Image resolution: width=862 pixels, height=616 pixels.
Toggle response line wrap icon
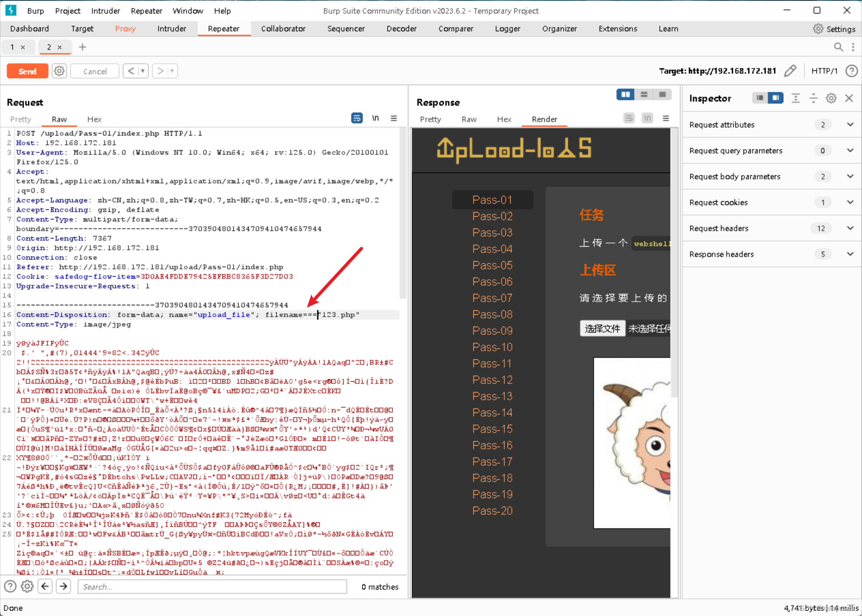629,118
